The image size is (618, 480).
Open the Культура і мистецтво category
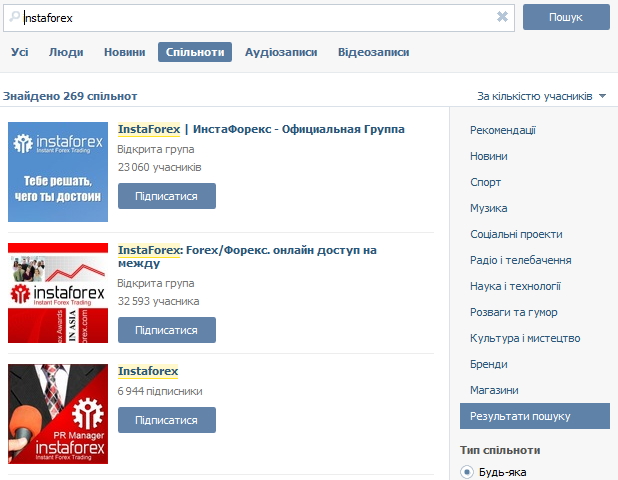tap(525, 338)
